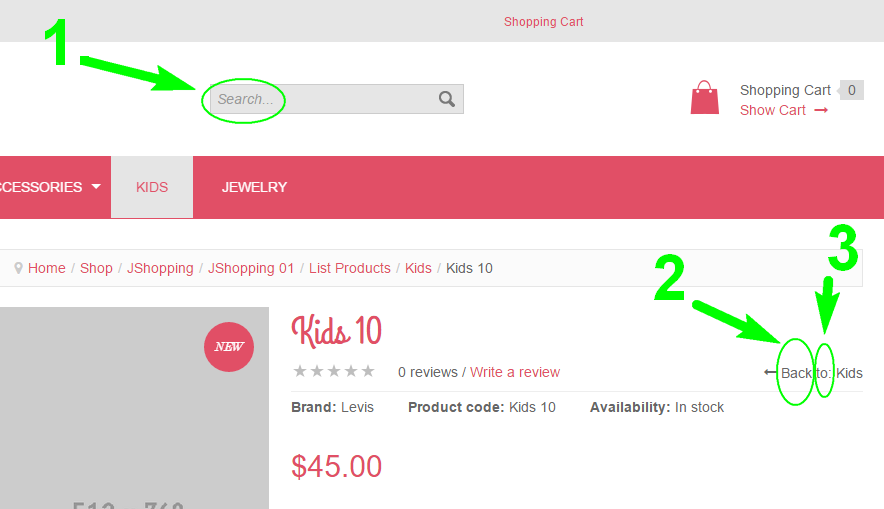Go to Home in the breadcrumb
884x509 pixels.
[47, 268]
